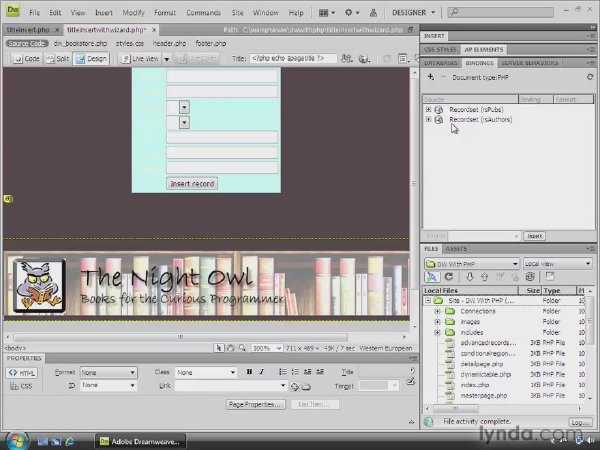Open Preview in Browser globe icon

pyautogui.click(x=364, y=59)
